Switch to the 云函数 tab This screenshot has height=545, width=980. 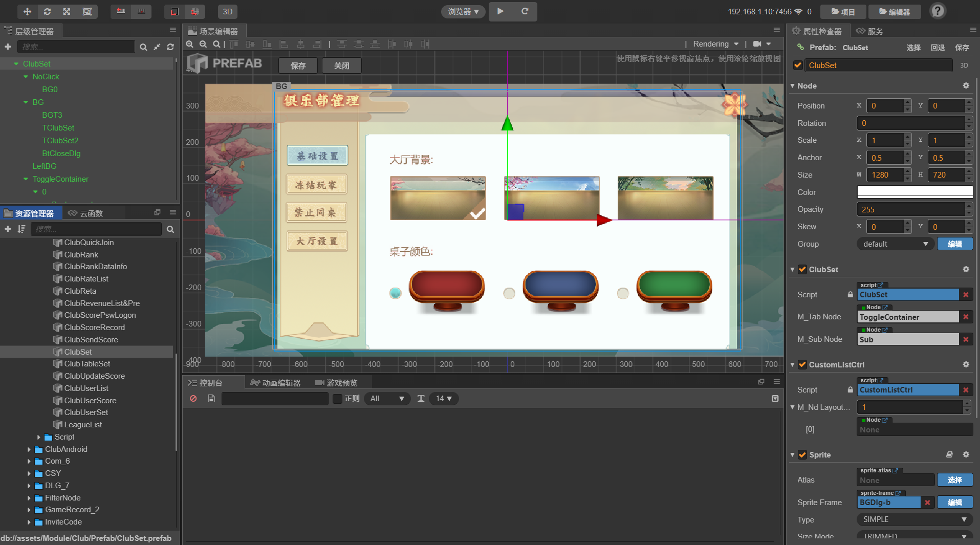pyautogui.click(x=86, y=213)
